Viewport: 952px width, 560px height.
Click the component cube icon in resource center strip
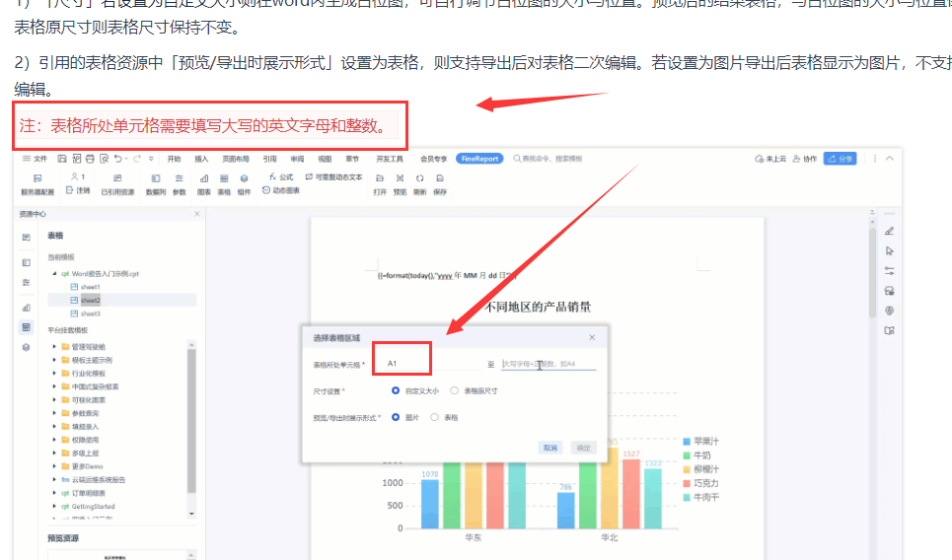(26, 348)
